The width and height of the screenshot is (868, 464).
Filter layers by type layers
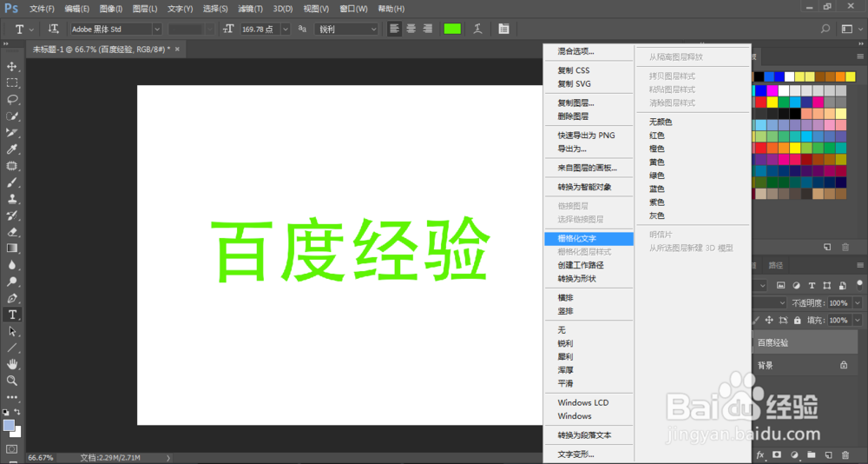[812, 286]
